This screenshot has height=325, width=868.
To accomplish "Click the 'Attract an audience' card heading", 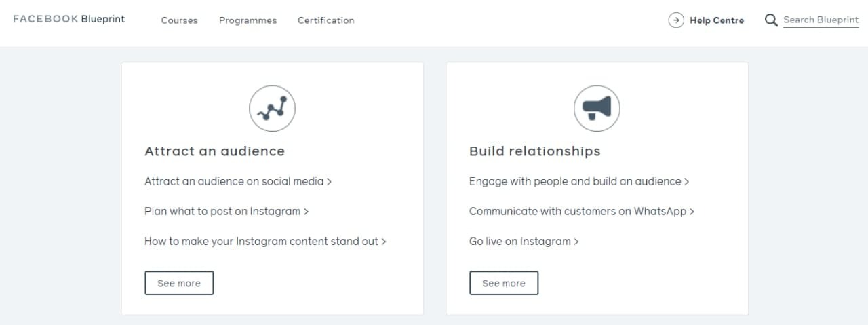I will (x=214, y=151).
